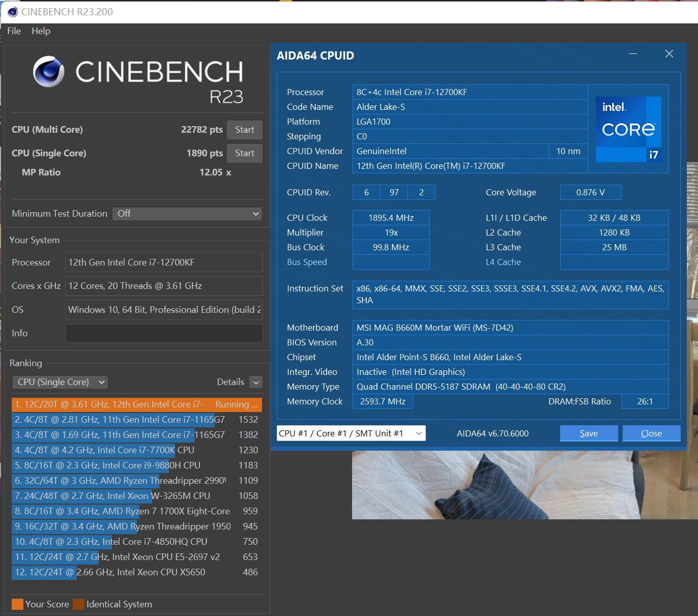
Task: Click the Intel Core i7 badge
Action: tap(628, 129)
